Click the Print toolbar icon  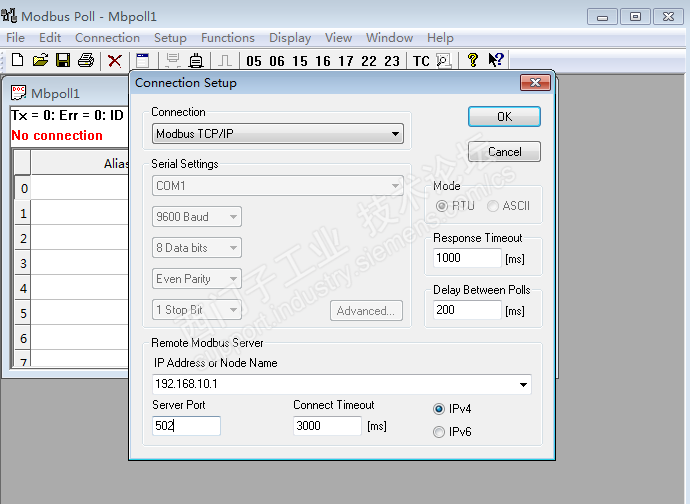86,60
